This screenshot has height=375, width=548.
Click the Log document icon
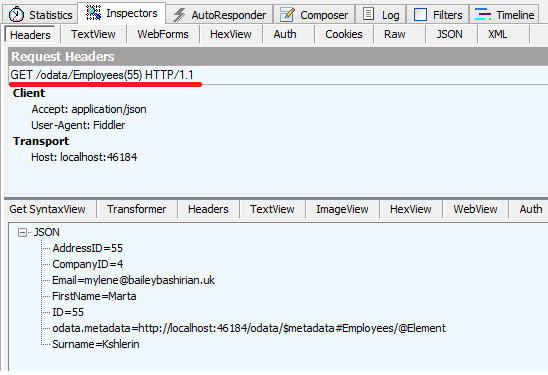click(x=368, y=14)
